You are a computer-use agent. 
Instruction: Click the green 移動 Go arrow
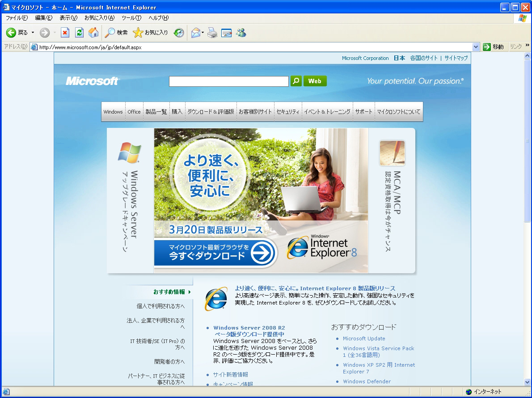(487, 47)
